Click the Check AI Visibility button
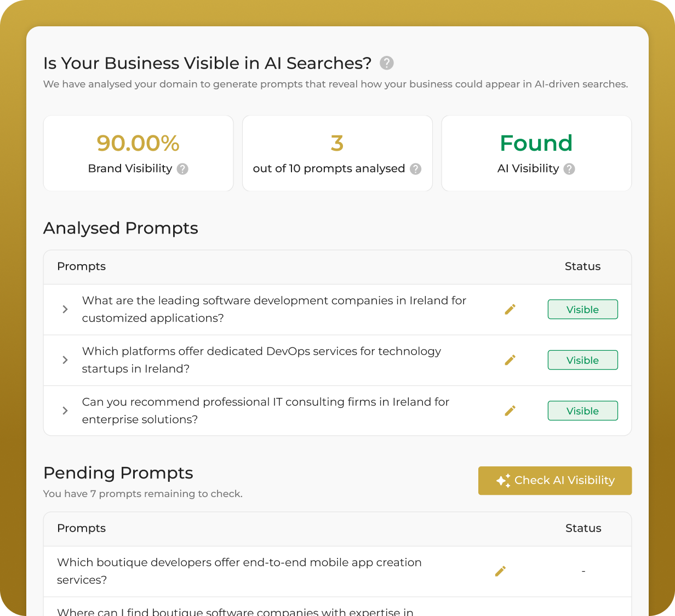This screenshot has width=675, height=616. pos(554,481)
